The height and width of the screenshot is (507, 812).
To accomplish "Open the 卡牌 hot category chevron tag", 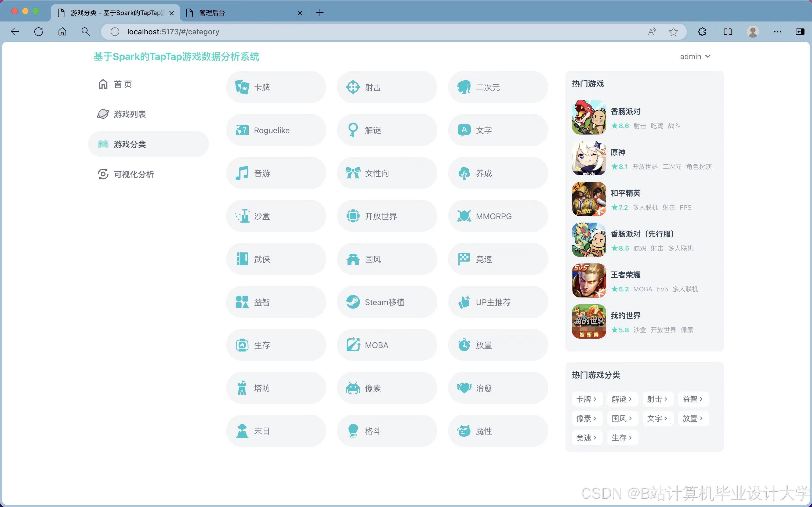I will coord(586,399).
